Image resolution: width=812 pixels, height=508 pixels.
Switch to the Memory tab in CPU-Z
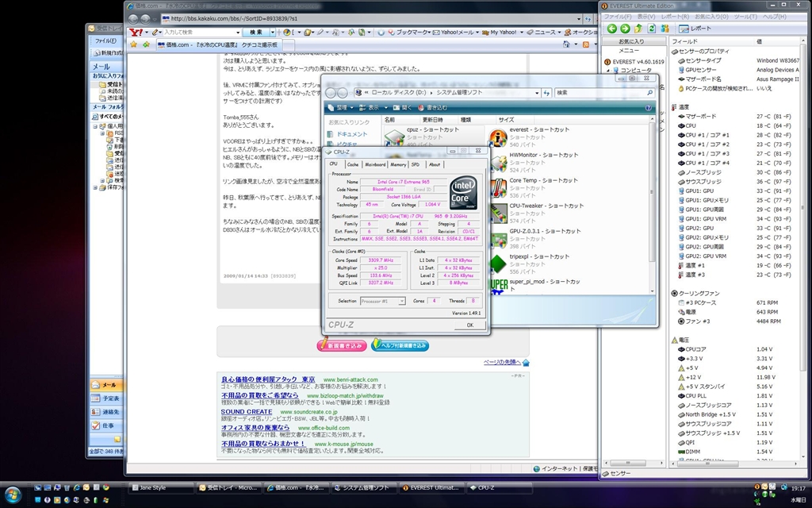tap(398, 164)
